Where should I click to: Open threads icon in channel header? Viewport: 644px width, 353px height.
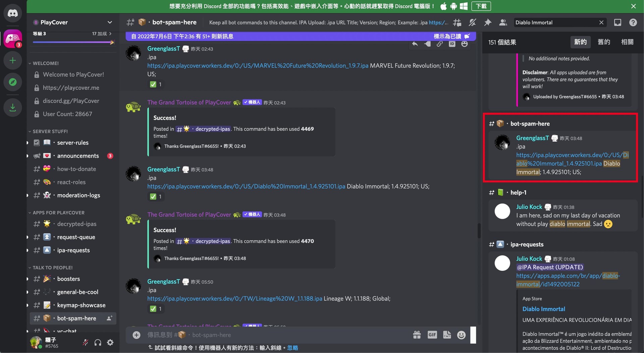tap(457, 22)
